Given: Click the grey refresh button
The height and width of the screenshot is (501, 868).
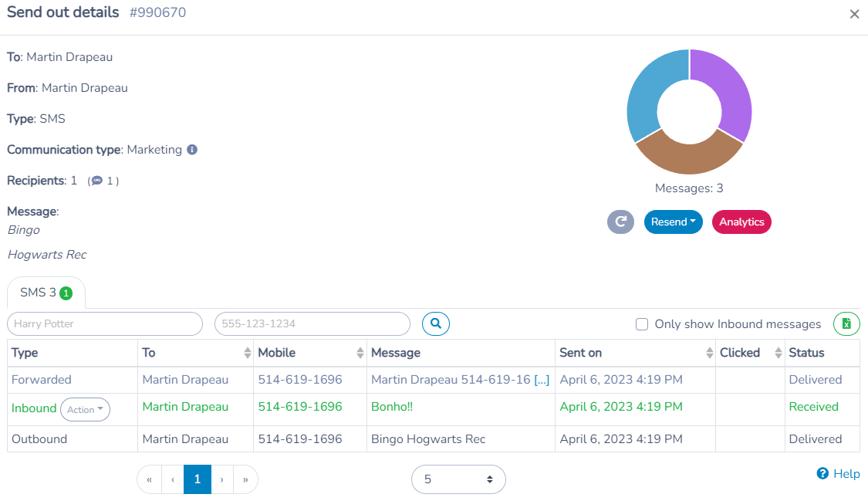Looking at the screenshot, I should 620,222.
